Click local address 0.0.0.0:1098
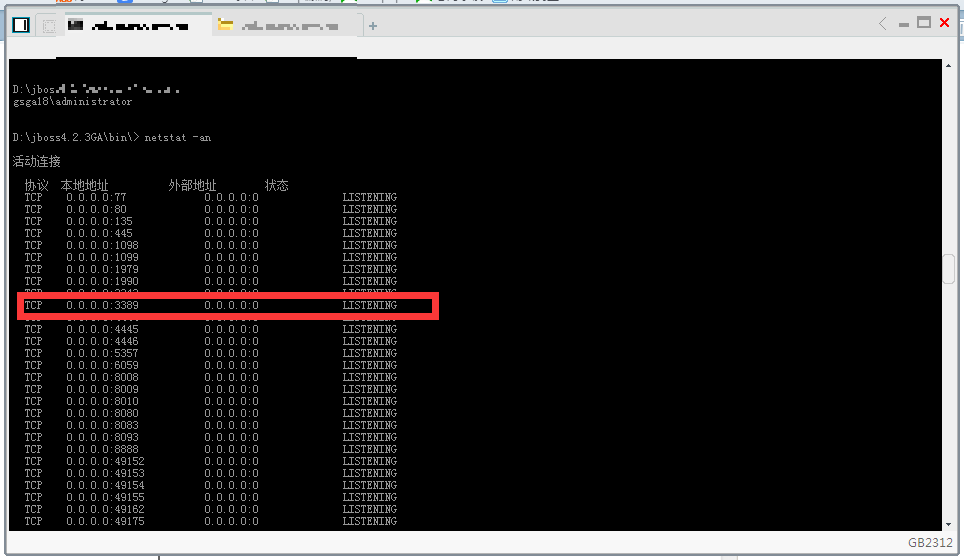The height and width of the screenshot is (560, 964). tap(103, 245)
